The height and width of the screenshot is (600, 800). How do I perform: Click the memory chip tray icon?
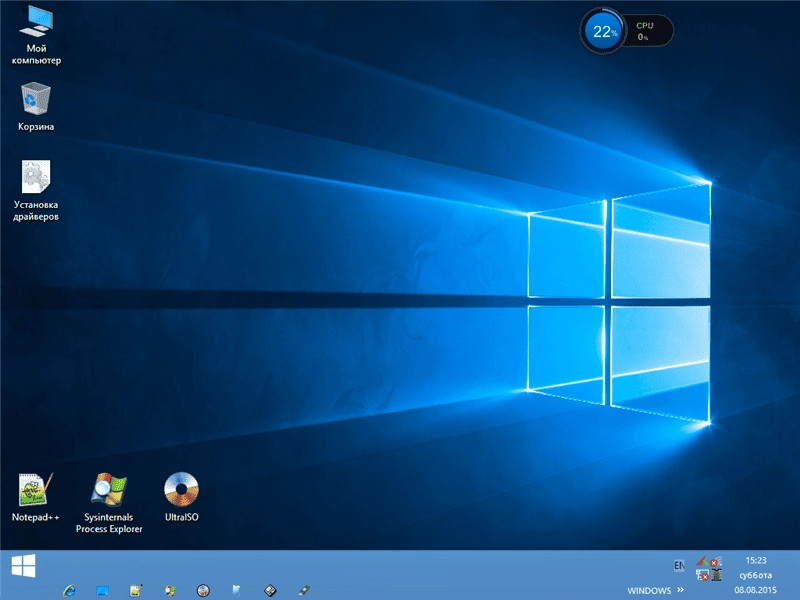point(716,575)
